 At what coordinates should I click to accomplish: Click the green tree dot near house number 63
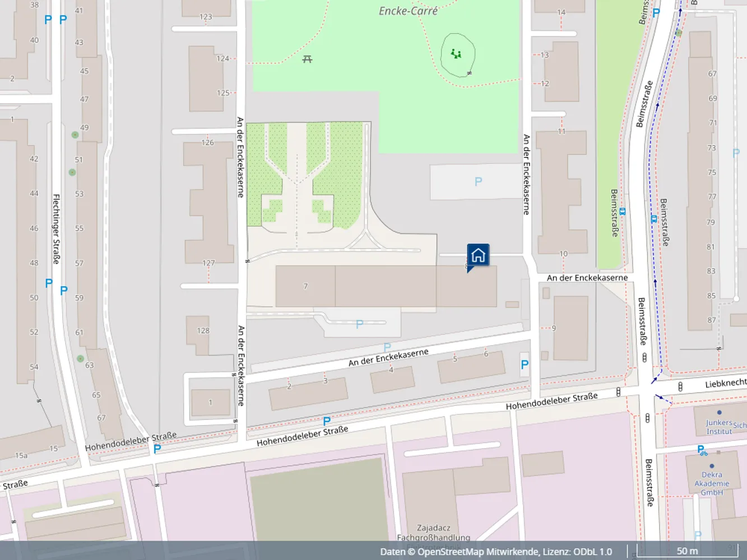coord(80,358)
